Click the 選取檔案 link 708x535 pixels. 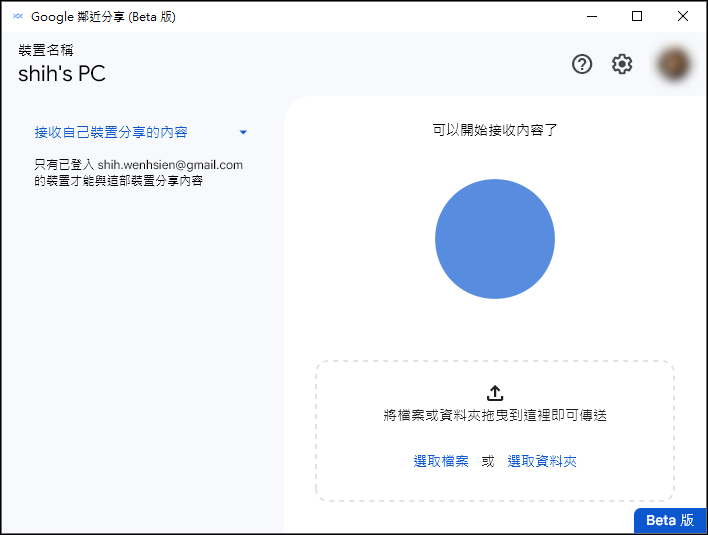pos(441,461)
